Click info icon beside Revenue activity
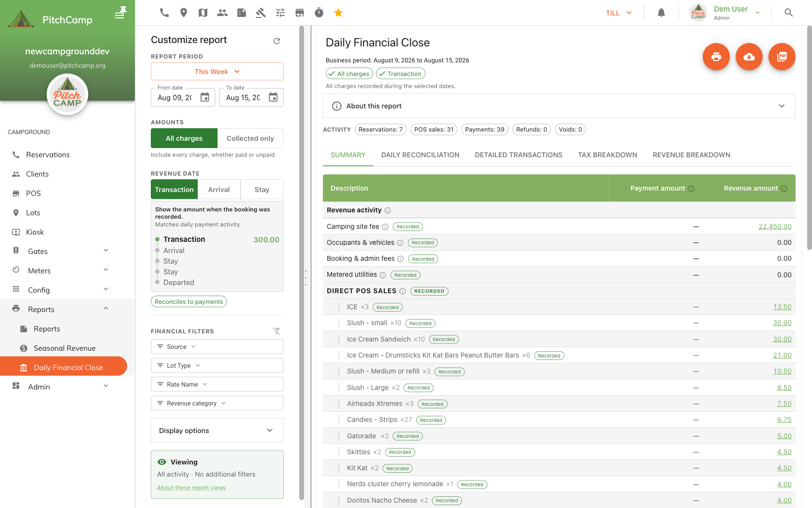The width and height of the screenshot is (812, 508). pos(388,210)
